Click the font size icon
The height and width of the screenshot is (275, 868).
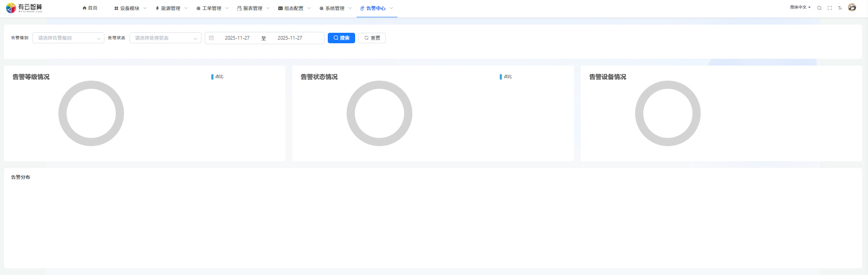[840, 8]
